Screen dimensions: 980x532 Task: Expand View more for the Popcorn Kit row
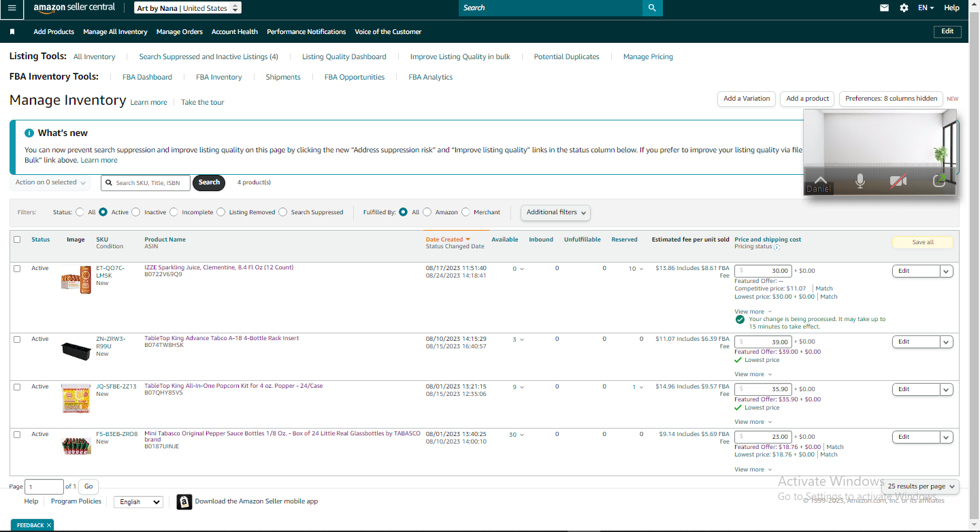pyautogui.click(x=753, y=422)
